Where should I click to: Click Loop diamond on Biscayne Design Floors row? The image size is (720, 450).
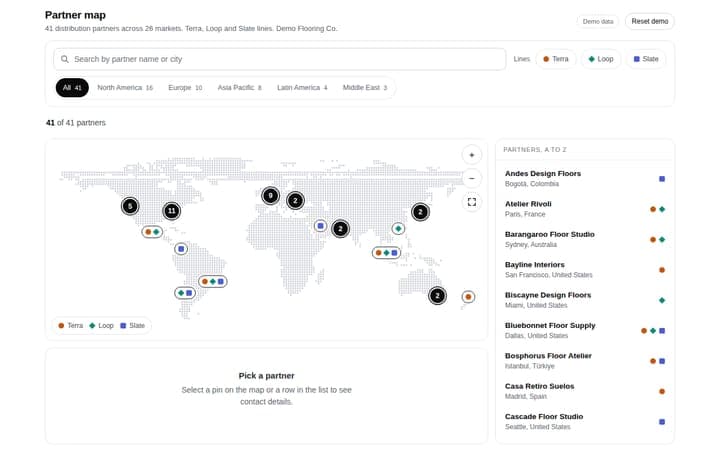[x=662, y=300]
